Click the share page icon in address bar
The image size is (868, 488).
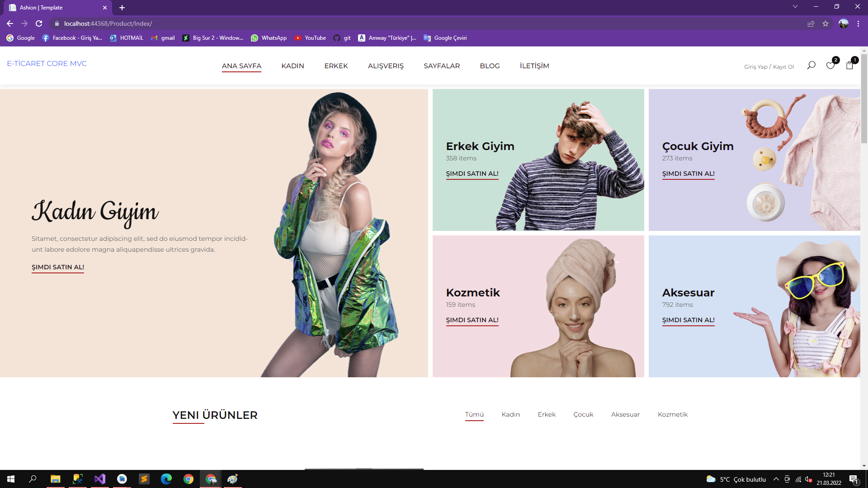point(811,23)
